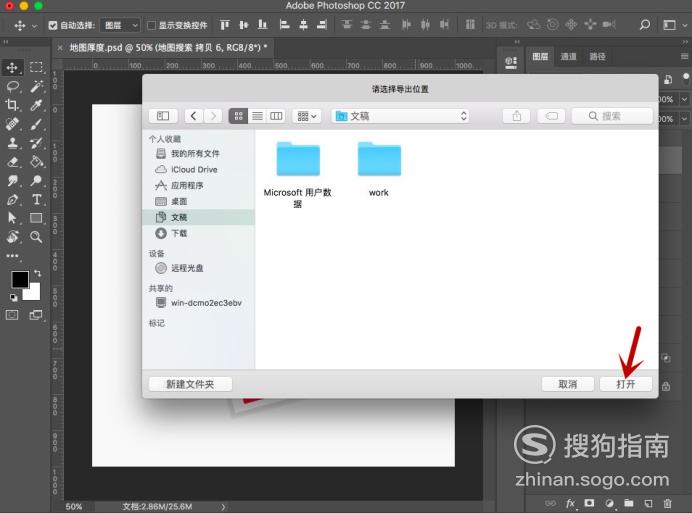
Task: Select the Pen tool
Action: point(12,200)
